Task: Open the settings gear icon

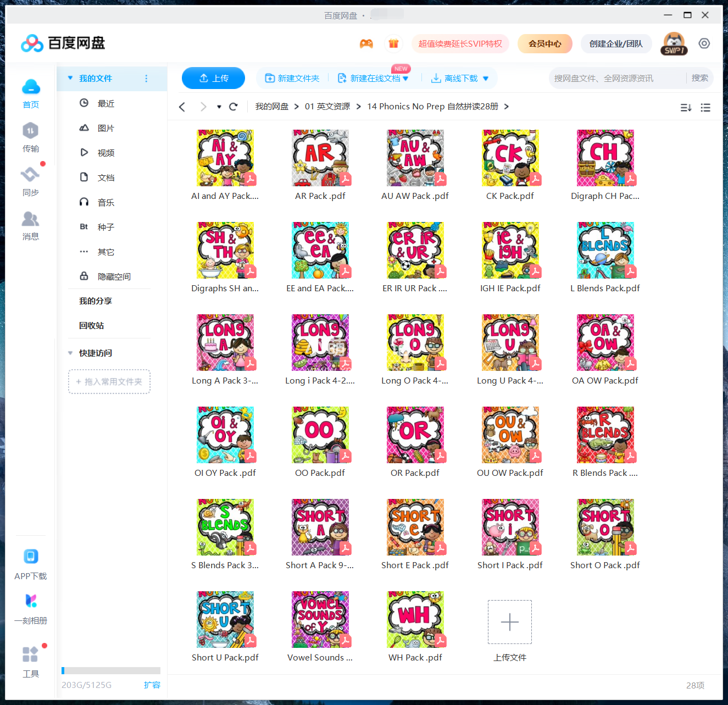Action: pyautogui.click(x=704, y=43)
